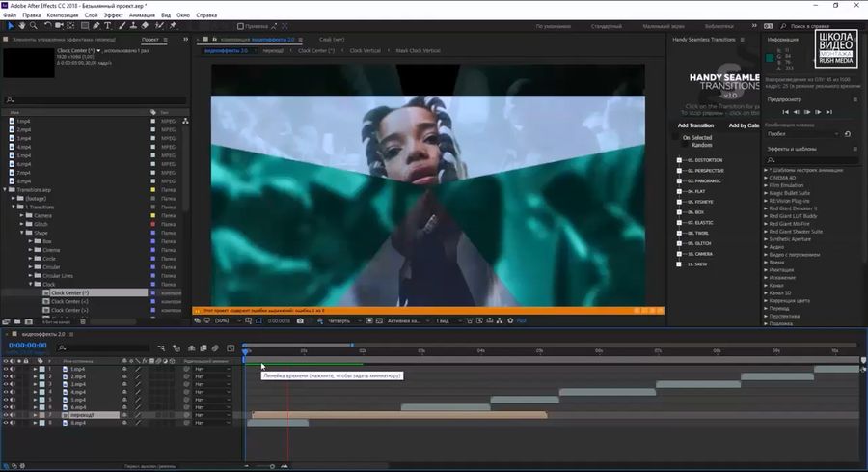Viewport: 868px width, 472px height.
Task: Open the Слой menu
Action: [92, 15]
